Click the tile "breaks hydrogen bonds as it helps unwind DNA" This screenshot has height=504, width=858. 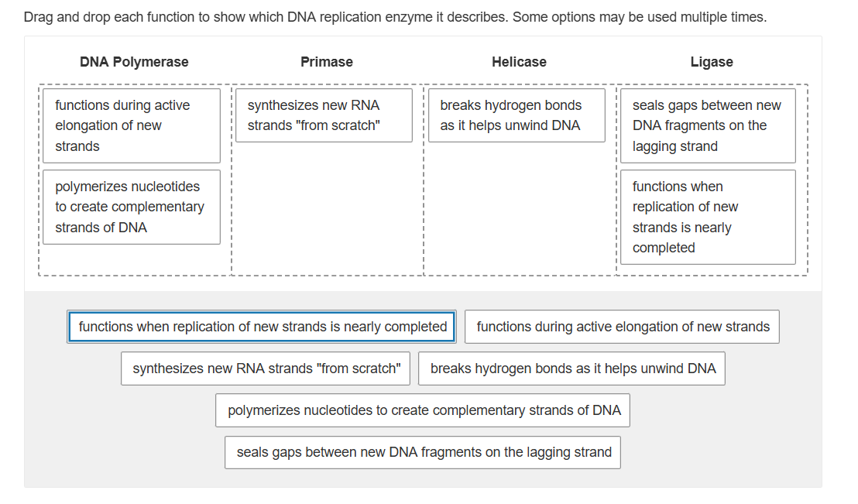571,368
